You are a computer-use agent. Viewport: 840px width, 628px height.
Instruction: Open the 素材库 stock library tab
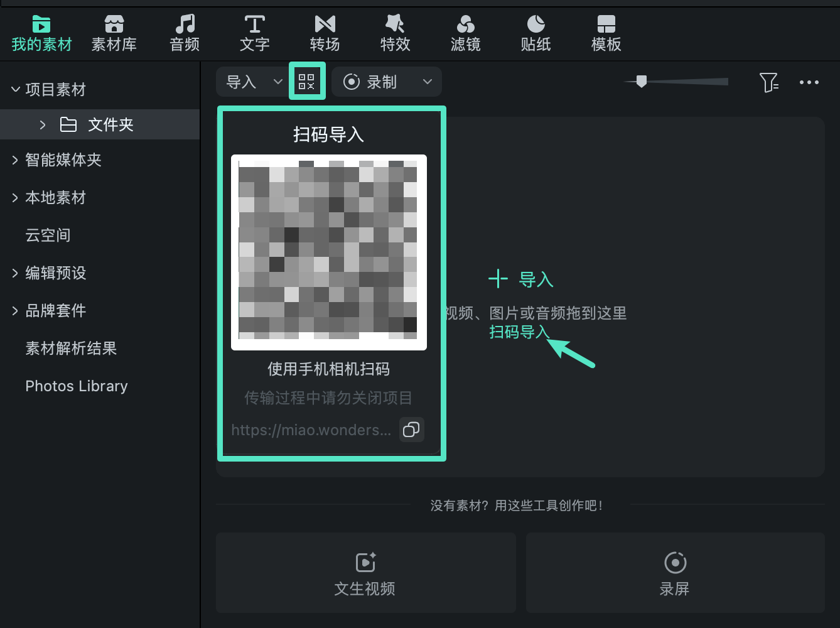114,34
